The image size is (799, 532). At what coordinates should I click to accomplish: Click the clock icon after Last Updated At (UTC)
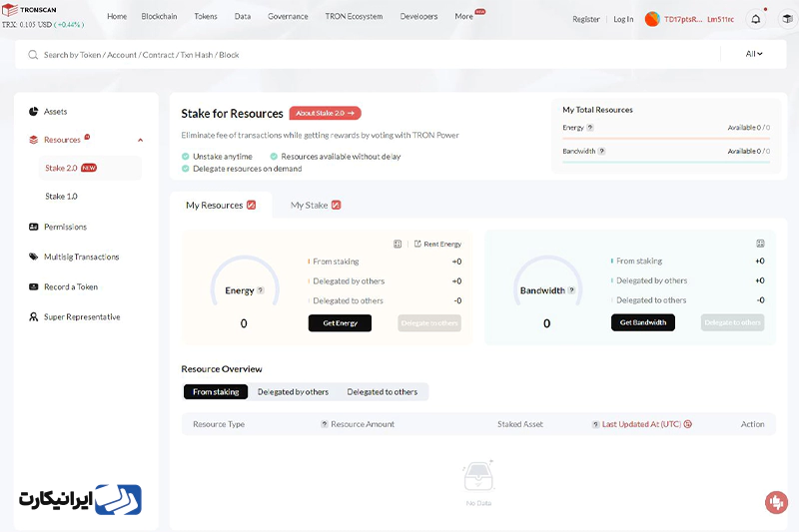point(688,424)
